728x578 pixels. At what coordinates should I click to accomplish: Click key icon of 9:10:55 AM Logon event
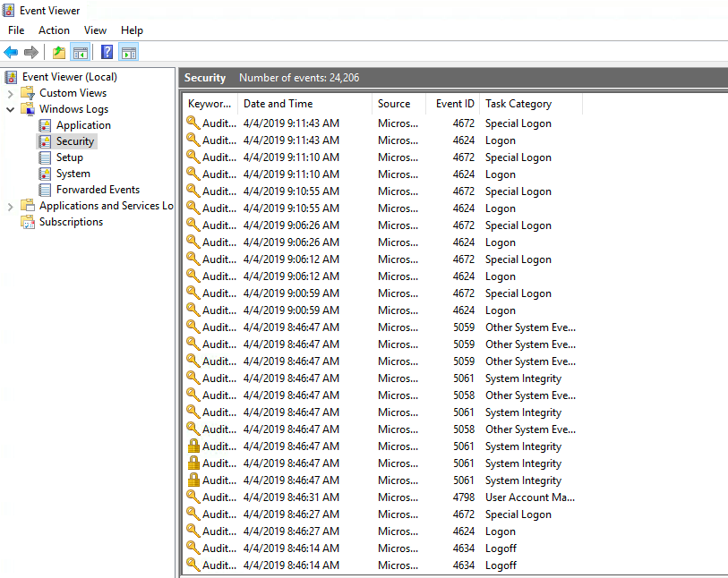193,208
